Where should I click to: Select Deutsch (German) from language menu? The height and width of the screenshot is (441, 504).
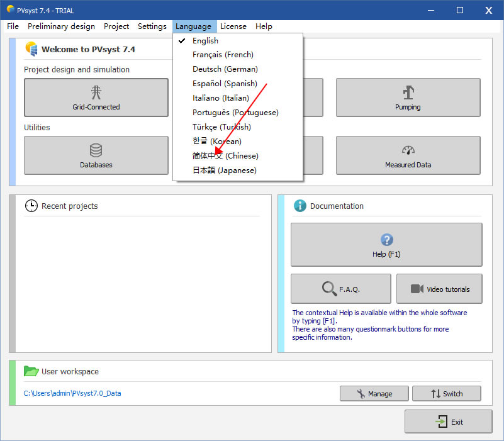coord(225,69)
